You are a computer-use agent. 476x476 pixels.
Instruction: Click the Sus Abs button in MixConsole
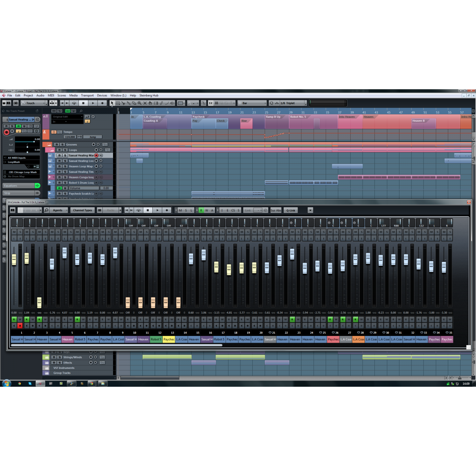tap(276, 210)
